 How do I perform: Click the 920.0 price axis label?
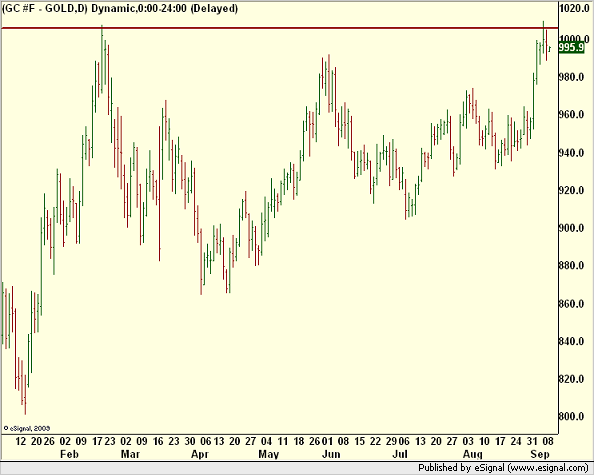(571, 190)
